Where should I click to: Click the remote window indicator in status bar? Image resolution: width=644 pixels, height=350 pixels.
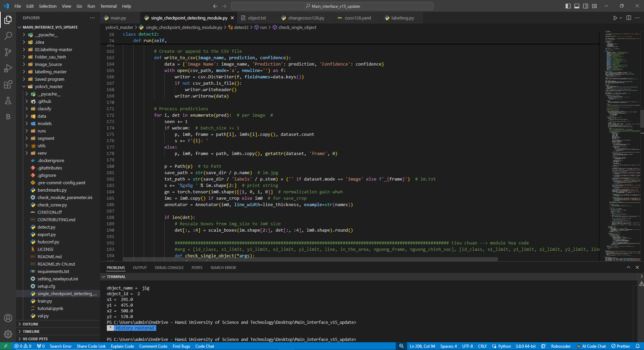6,346
